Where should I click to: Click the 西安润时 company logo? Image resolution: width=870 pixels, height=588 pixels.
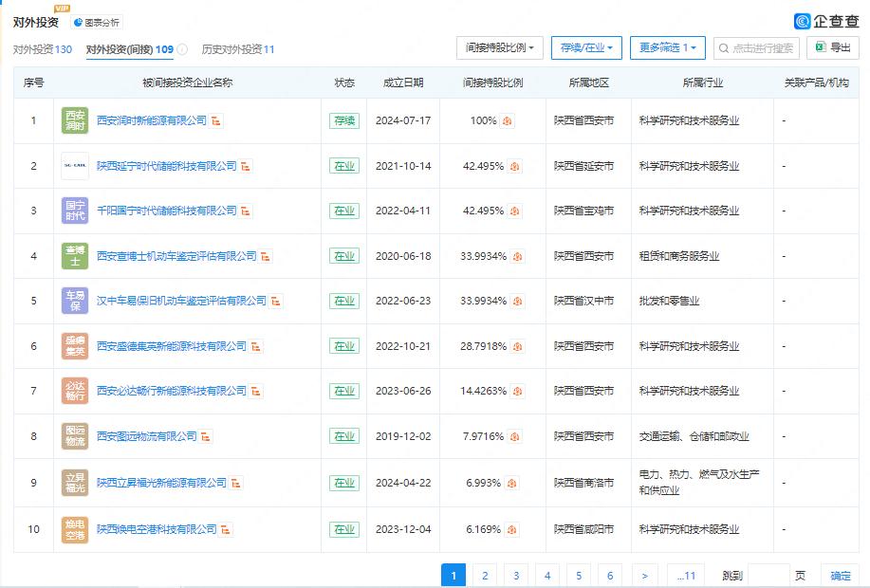click(75, 121)
